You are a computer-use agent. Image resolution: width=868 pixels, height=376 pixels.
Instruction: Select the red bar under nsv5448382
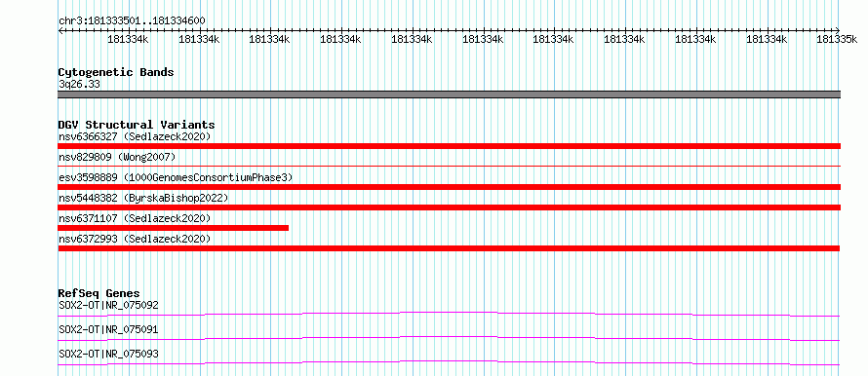(449, 207)
